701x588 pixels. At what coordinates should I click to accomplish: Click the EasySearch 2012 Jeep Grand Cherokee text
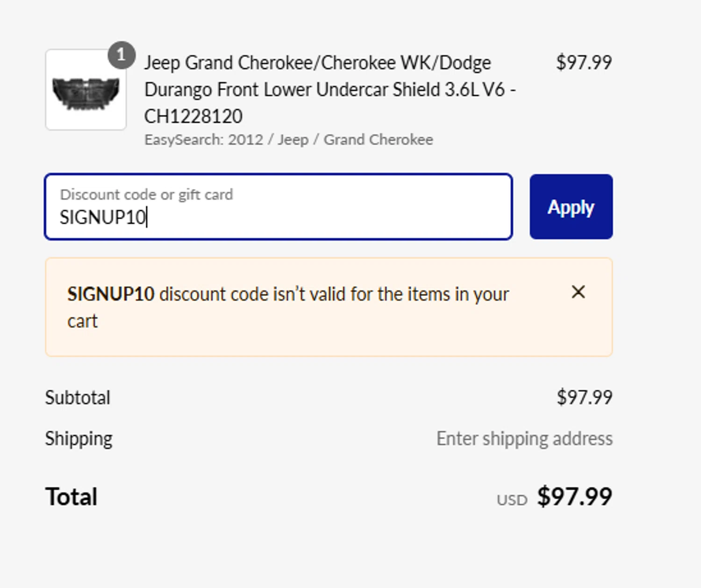288,140
